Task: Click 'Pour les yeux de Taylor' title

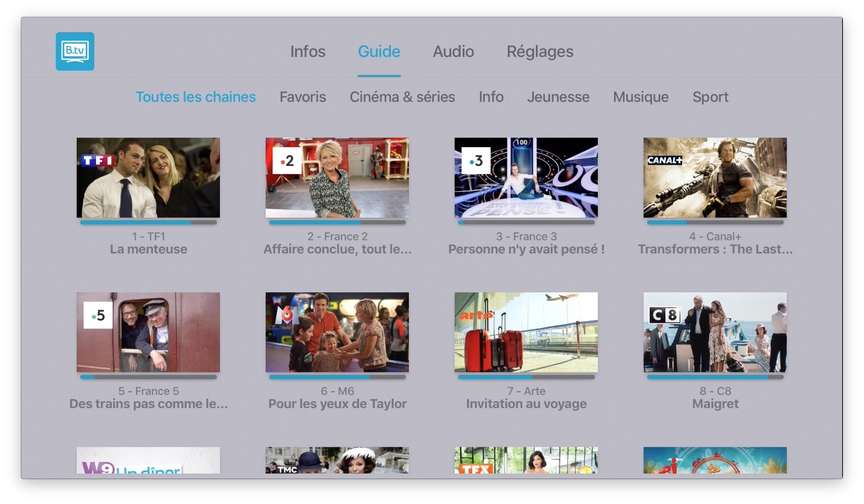Action: (337, 404)
